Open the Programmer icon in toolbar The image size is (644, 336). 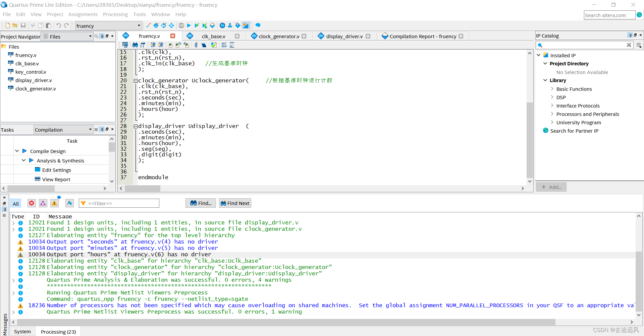point(238,25)
